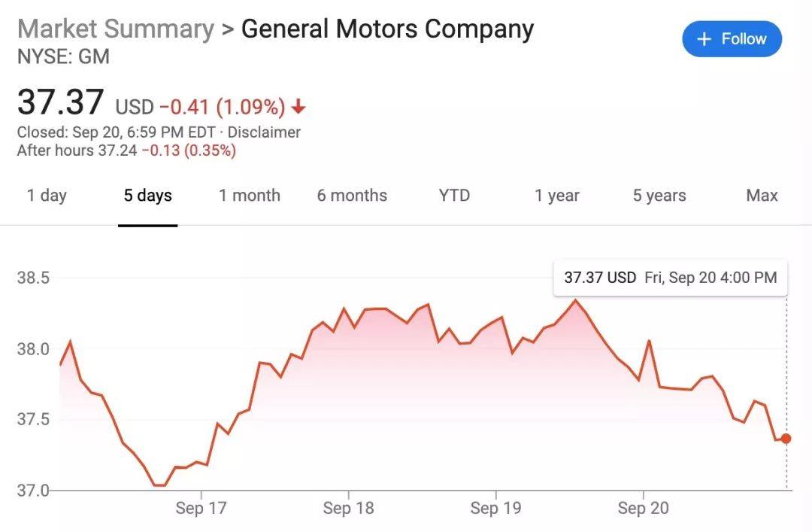Select the Max range tab
The height and width of the screenshot is (532, 812).
[762, 196]
